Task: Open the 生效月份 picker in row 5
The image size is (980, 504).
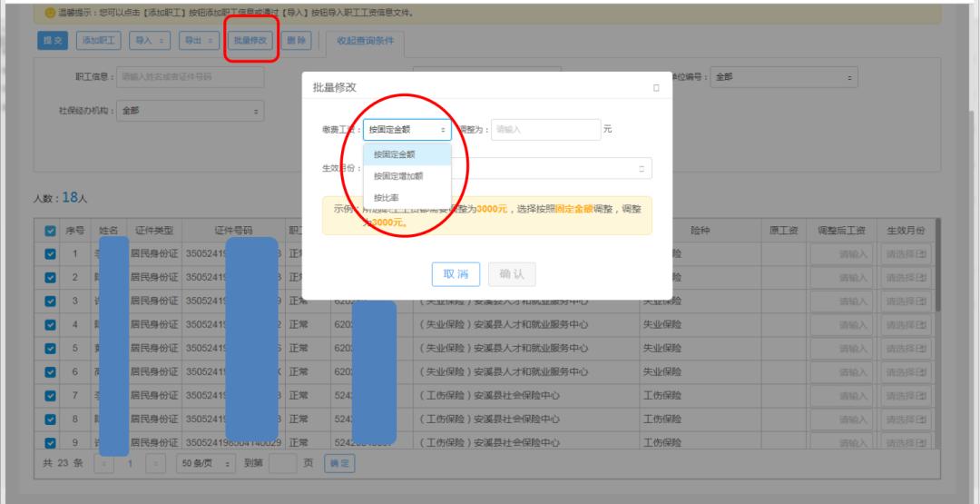Action: click(906, 349)
